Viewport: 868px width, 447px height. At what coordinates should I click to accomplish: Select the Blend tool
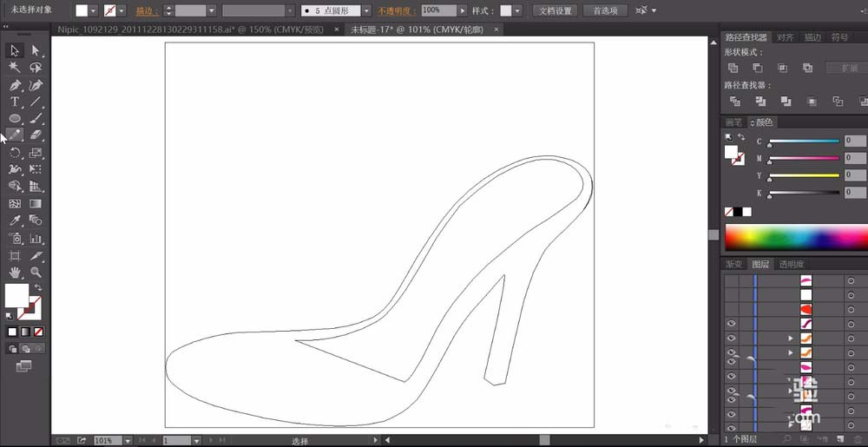pos(36,220)
